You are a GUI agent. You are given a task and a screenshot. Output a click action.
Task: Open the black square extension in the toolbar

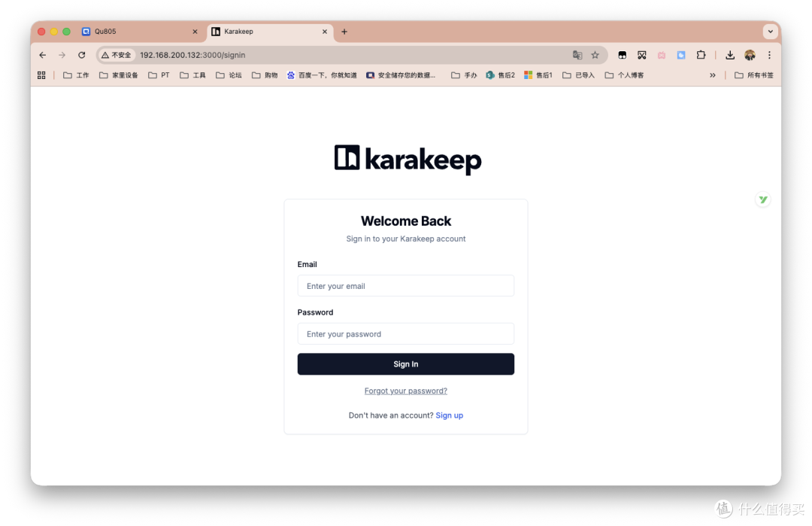click(x=622, y=55)
